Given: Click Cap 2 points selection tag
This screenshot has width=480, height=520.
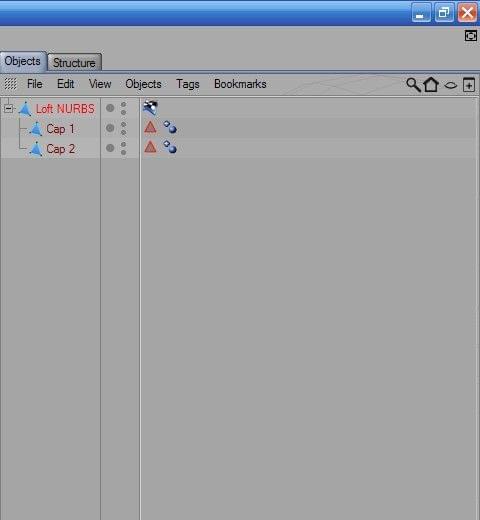Looking at the screenshot, I should (x=170, y=147).
